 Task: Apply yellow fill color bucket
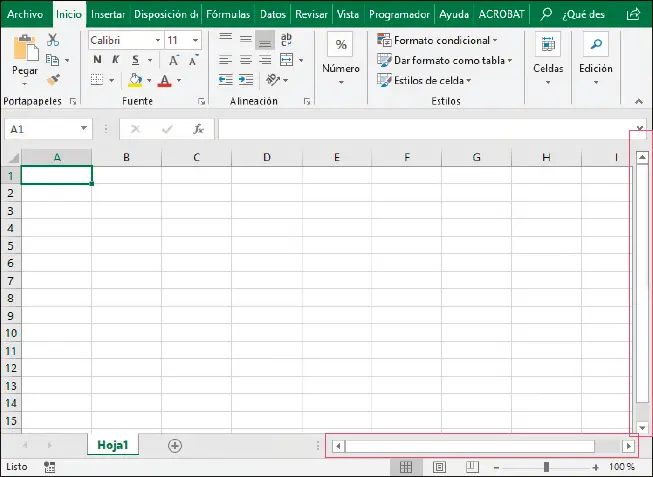tap(135, 80)
